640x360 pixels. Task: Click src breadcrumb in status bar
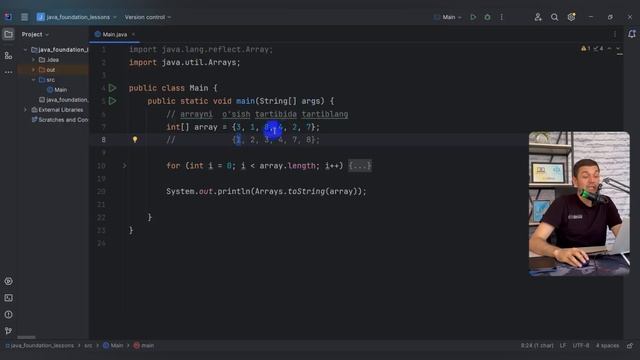[88, 345]
